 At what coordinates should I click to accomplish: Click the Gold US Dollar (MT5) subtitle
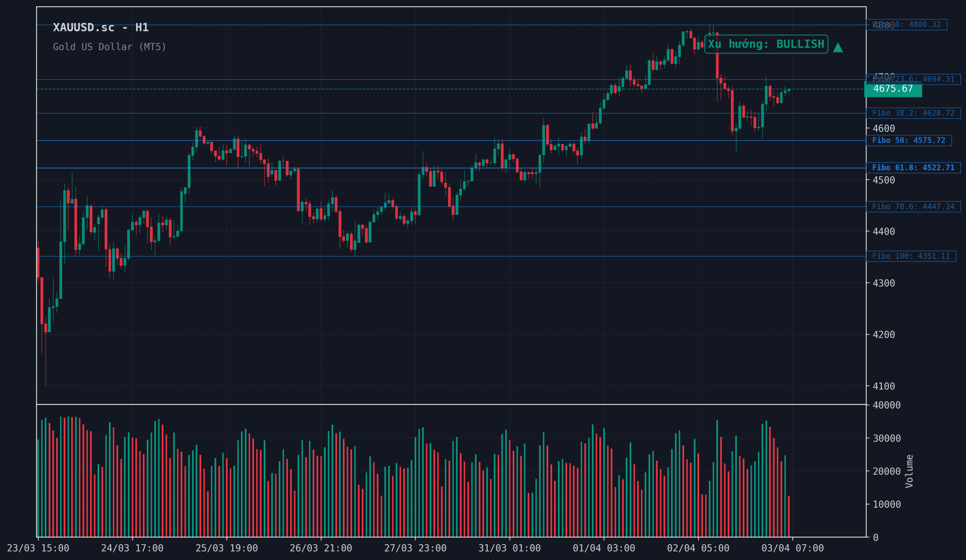tap(110, 47)
